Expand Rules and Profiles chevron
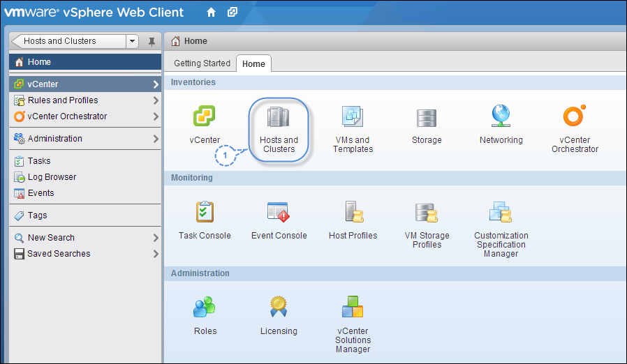This screenshot has width=627, height=364. [156, 100]
